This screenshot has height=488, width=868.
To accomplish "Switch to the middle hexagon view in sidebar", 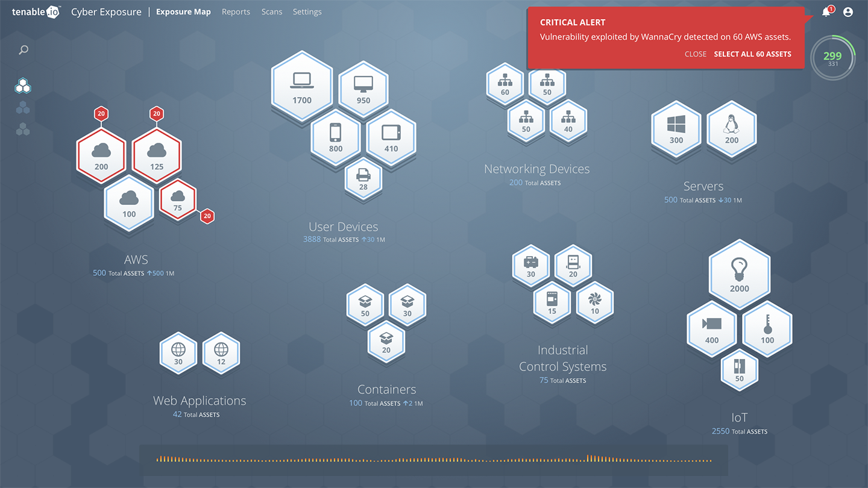I will (23, 108).
